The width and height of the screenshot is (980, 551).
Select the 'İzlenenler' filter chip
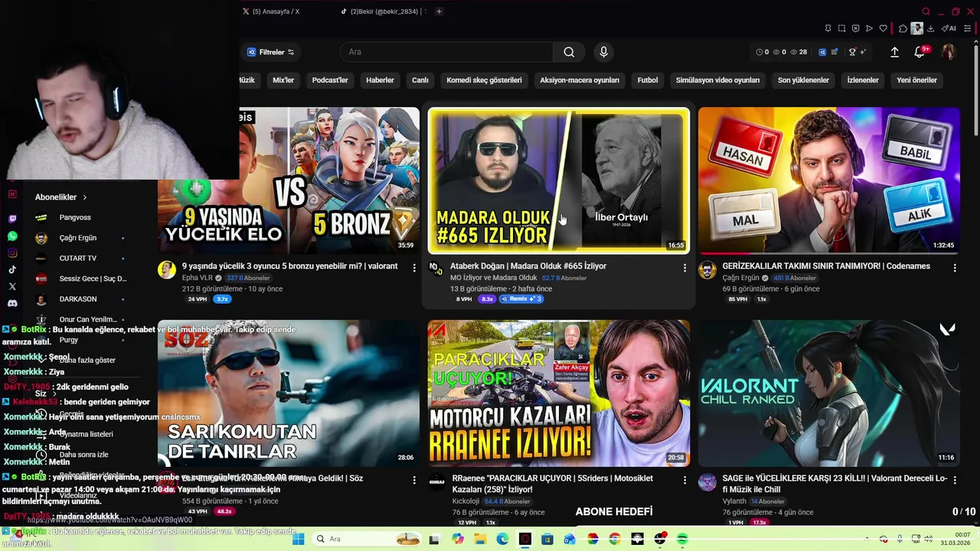[863, 80]
